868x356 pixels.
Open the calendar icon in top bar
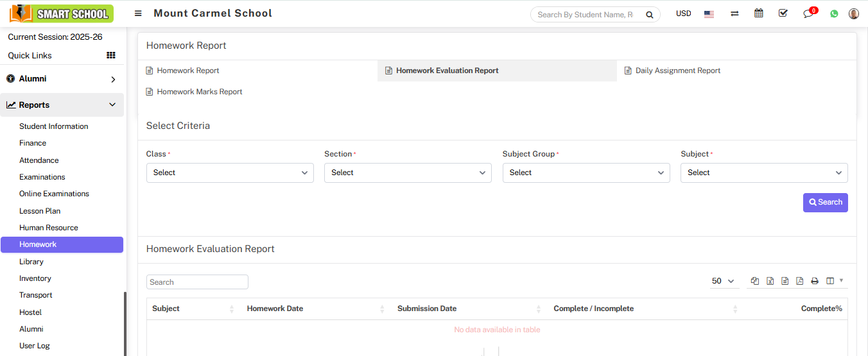[759, 13]
